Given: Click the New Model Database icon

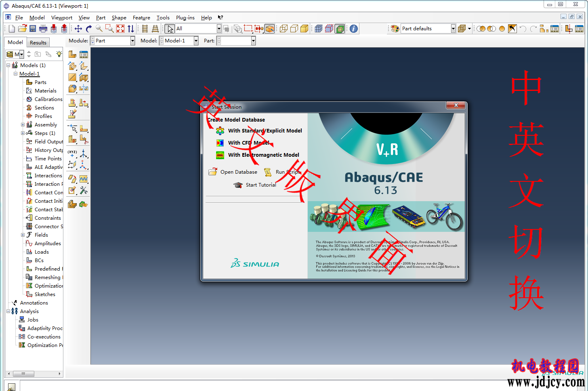Looking at the screenshot, I should (x=12, y=29).
